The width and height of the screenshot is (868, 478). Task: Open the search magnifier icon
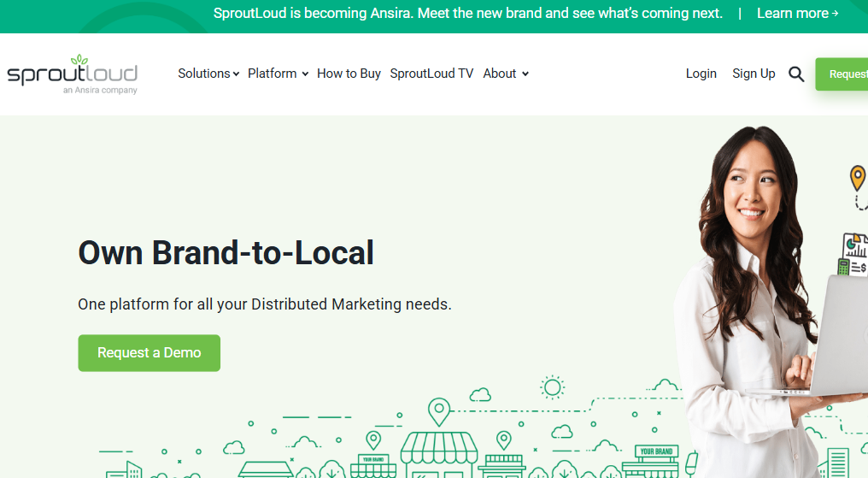796,74
